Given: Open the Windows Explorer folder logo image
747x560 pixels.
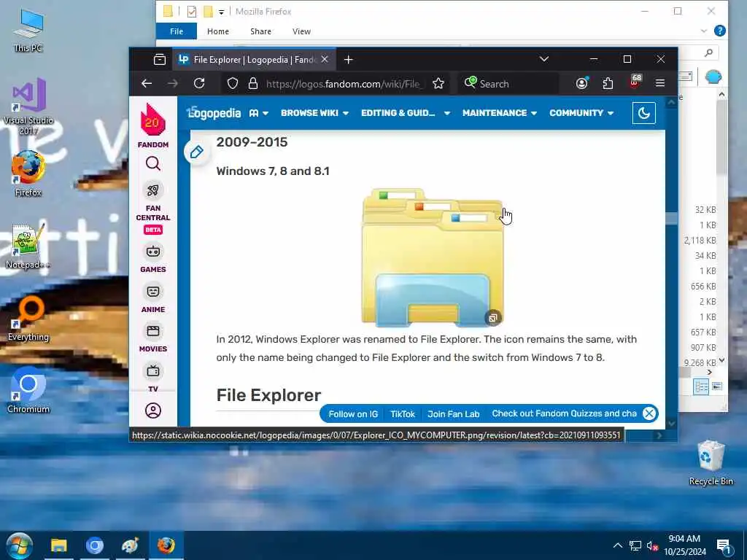Looking at the screenshot, I should point(432,257).
